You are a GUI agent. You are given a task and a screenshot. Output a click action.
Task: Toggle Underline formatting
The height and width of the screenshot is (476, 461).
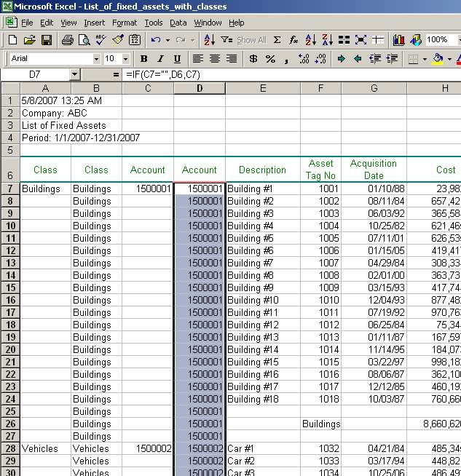click(177, 58)
